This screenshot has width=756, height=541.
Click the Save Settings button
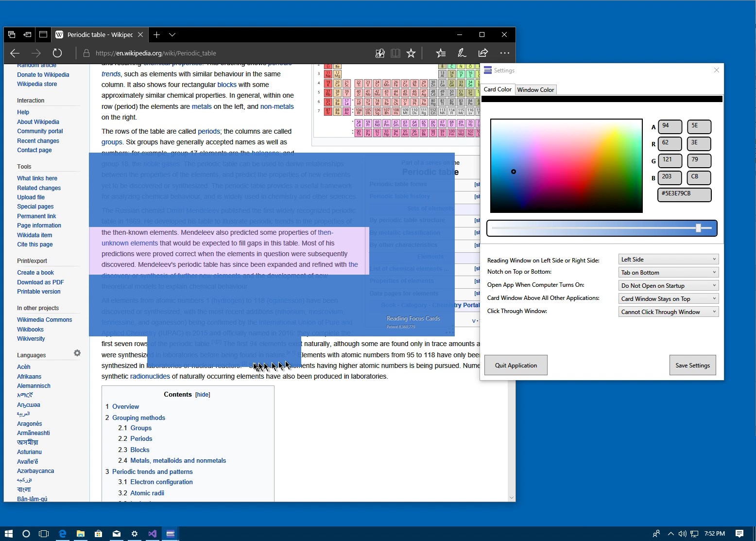coord(692,365)
